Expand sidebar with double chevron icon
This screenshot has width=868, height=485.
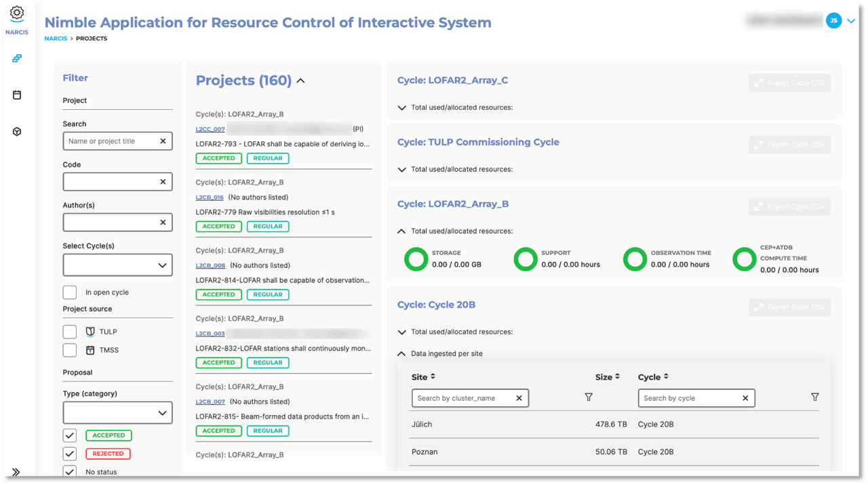tap(16, 472)
